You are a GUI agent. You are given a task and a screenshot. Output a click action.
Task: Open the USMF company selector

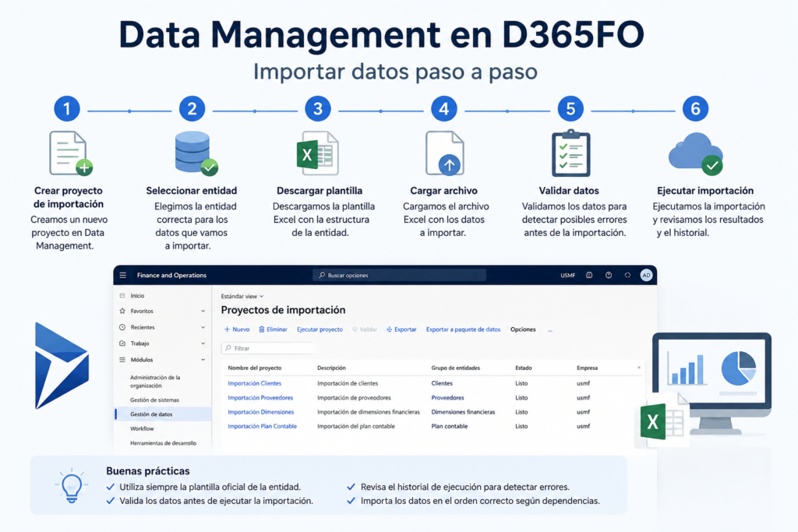pos(567,275)
